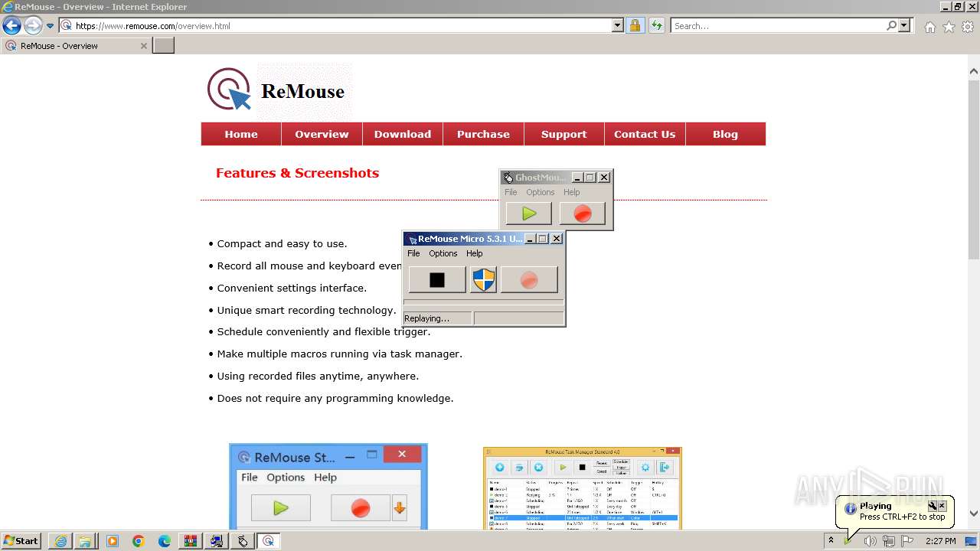
Task: Show hidden tray icons arrow
Action: pyautogui.click(x=831, y=541)
